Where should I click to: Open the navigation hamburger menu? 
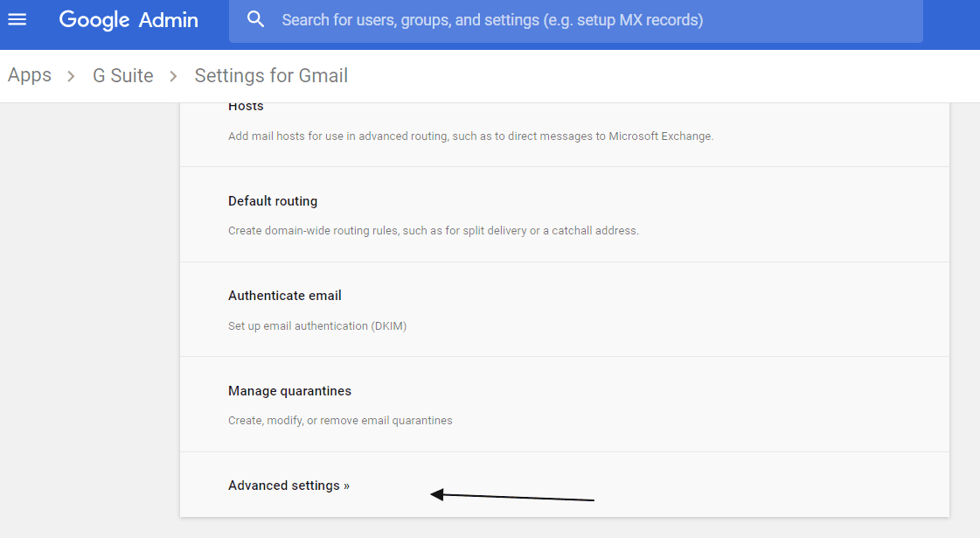17,20
